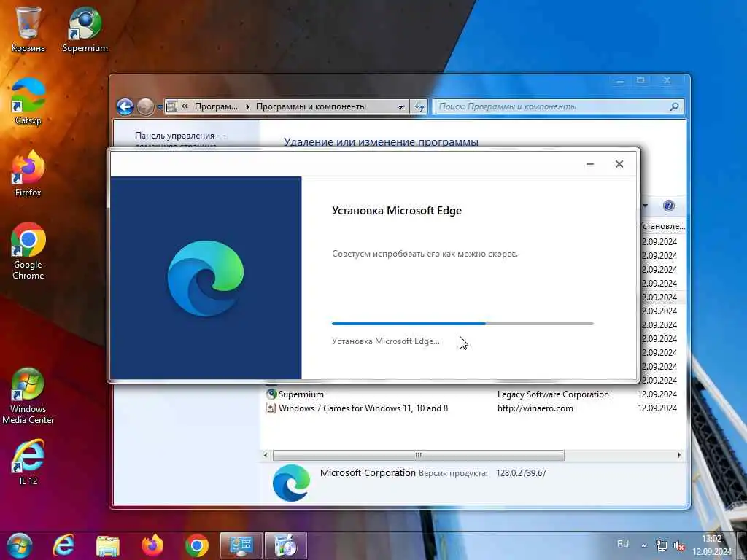
Task: Click 'Программы и компоненты' breadcrumb
Action: 311,106
